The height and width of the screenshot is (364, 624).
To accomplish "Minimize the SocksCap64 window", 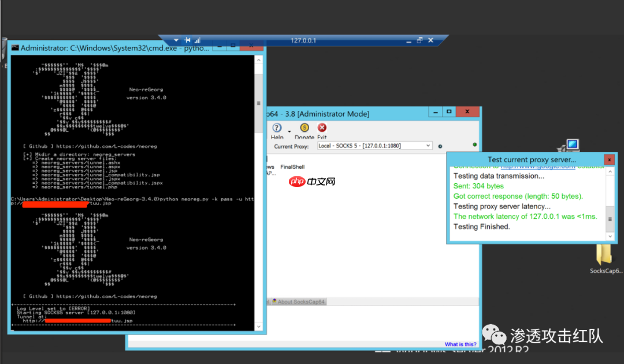I will pos(436,112).
